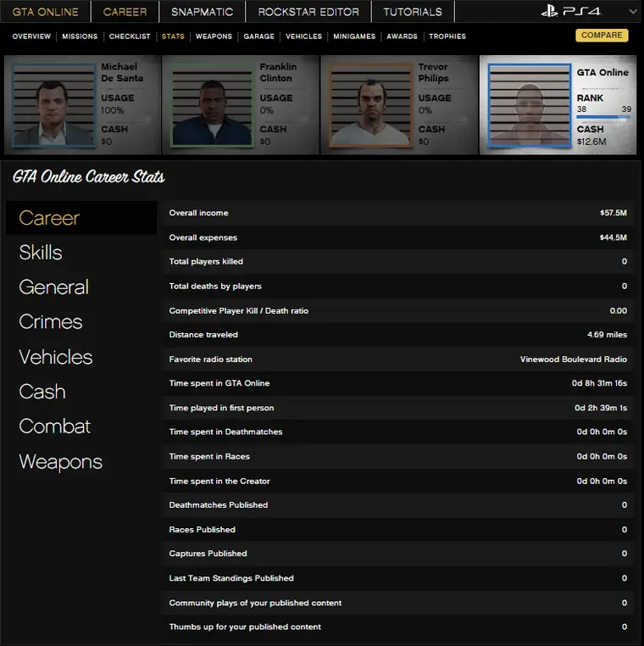Navigate to the Trophies submenu
The height and width of the screenshot is (646, 644).
point(447,36)
